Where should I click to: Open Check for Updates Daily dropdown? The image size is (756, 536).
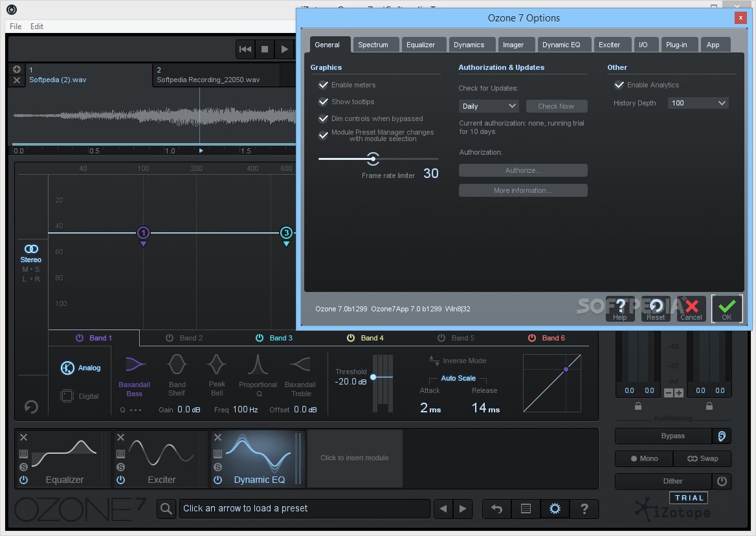pos(489,106)
